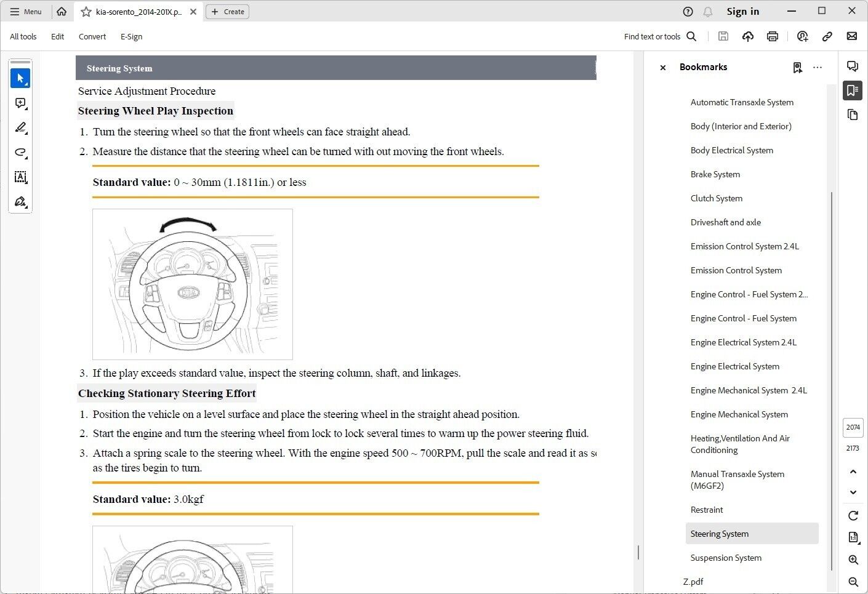Viewport: 868px width, 594px height.
Task: Click the Create new tab button
Action: [x=227, y=12]
